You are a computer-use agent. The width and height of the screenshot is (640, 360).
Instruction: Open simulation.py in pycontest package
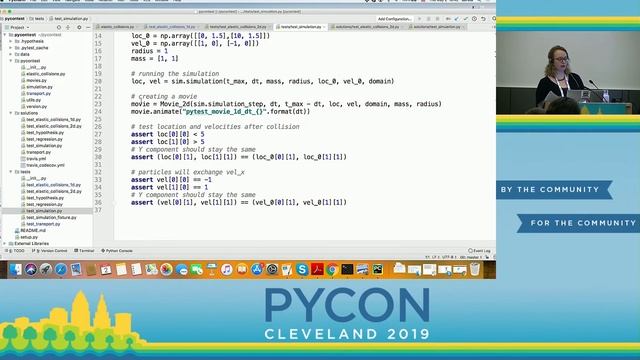39,87
